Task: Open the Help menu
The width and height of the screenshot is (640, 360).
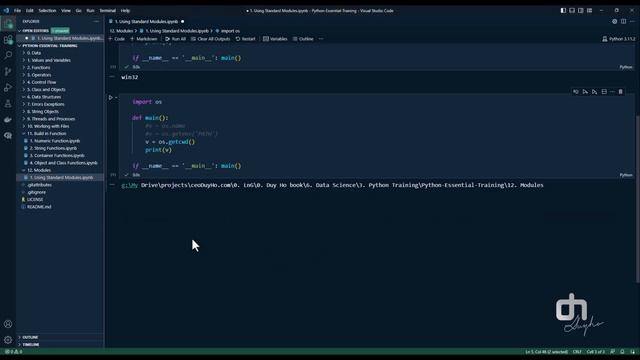Action: (125, 11)
